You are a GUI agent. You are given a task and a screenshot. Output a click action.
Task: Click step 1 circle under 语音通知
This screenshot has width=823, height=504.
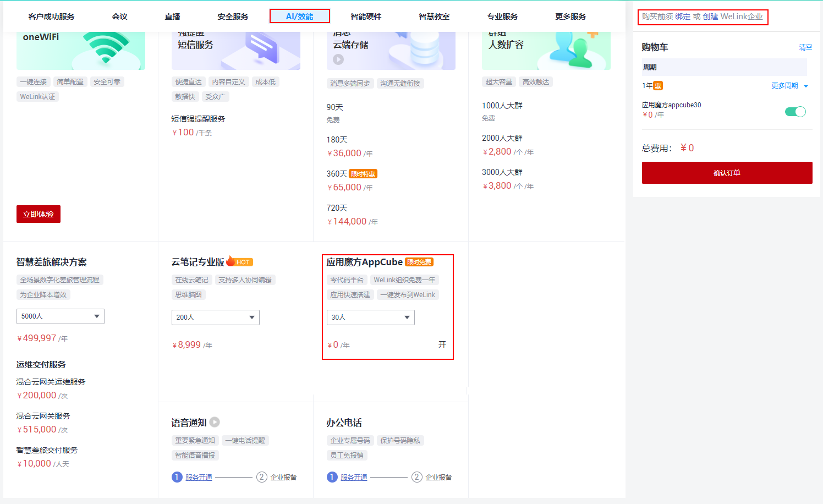(177, 477)
